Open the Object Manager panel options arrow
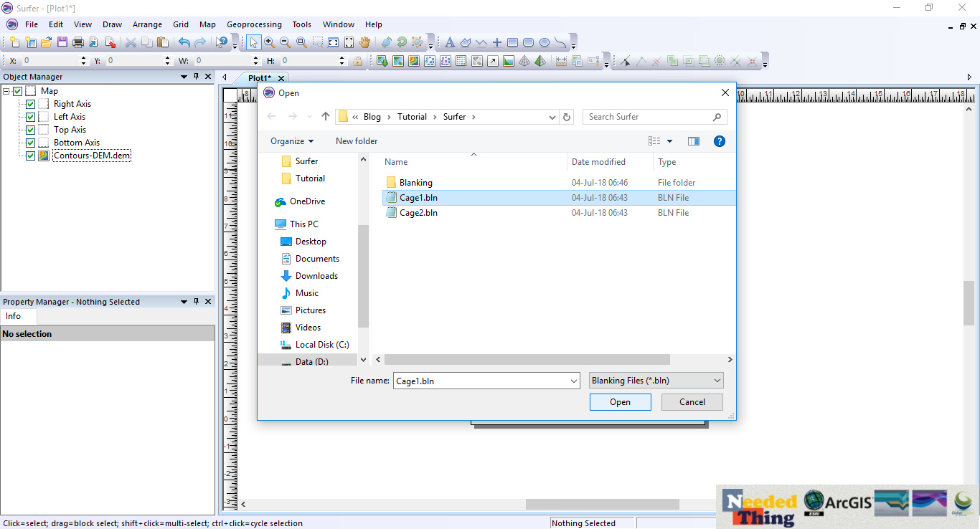Viewport: 980px width, 529px height. coord(184,77)
